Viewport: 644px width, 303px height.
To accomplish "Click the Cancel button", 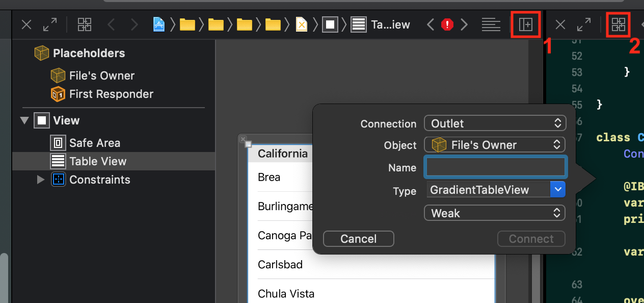I will [x=358, y=239].
